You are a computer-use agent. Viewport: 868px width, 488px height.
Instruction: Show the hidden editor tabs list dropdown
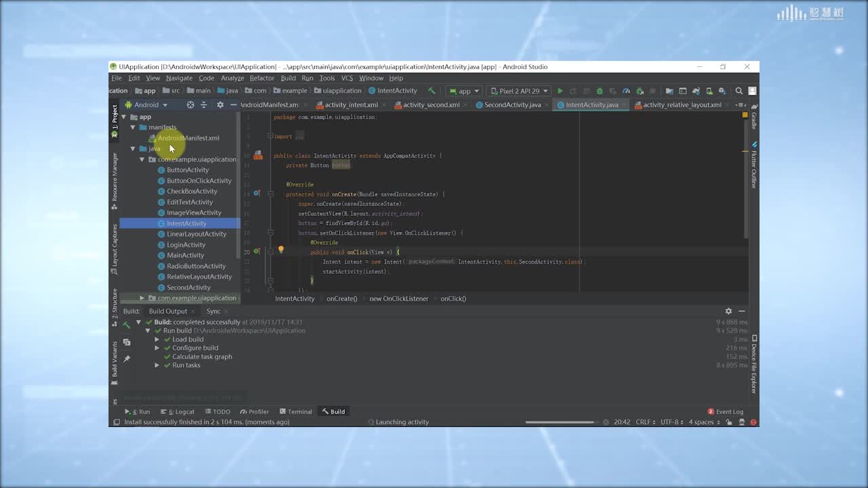click(741, 105)
